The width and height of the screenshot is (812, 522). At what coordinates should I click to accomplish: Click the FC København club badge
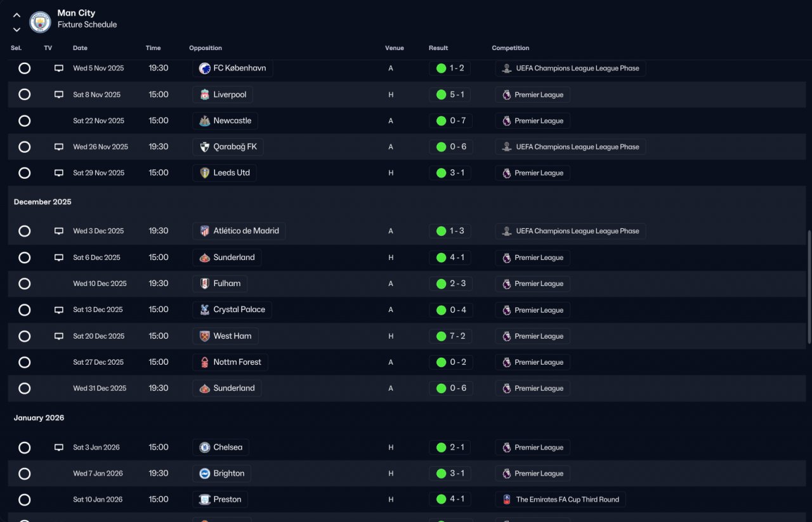pos(204,68)
